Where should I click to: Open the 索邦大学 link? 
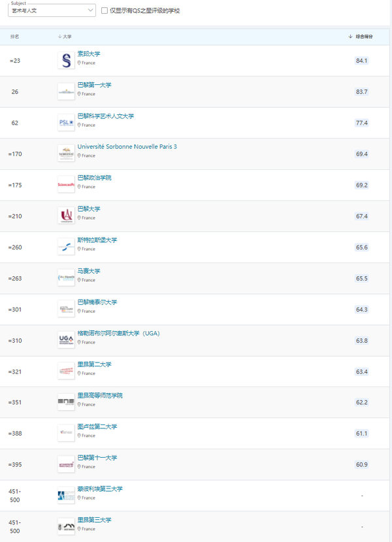[x=89, y=54]
